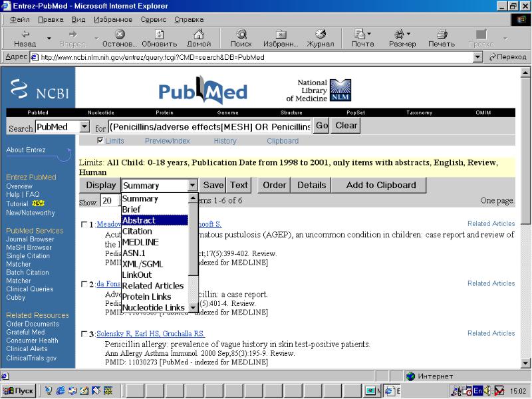Open the Почта mail dropdown arrow
Image resolution: width=532 pixels, height=399 pixels.
(369, 34)
